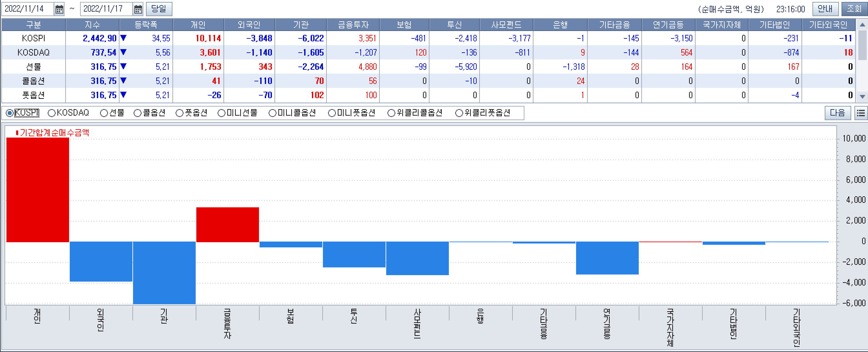Click the 금융투자 column header
This screenshot has height=352, width=868.
point(353,25)
